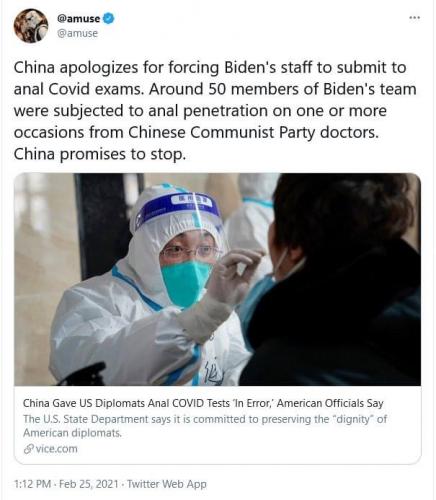Click the teal face mask in the photo
436x500 pixels.
tap(185, 283)
